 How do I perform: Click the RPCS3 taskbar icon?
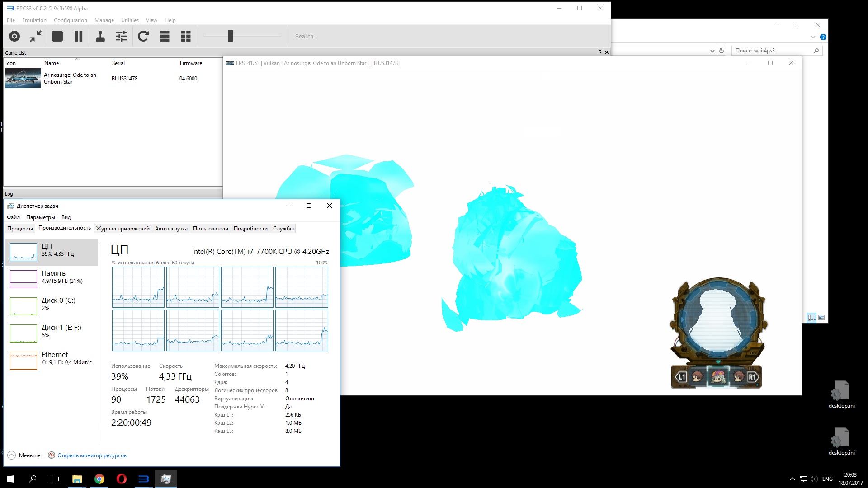(143, 479)
